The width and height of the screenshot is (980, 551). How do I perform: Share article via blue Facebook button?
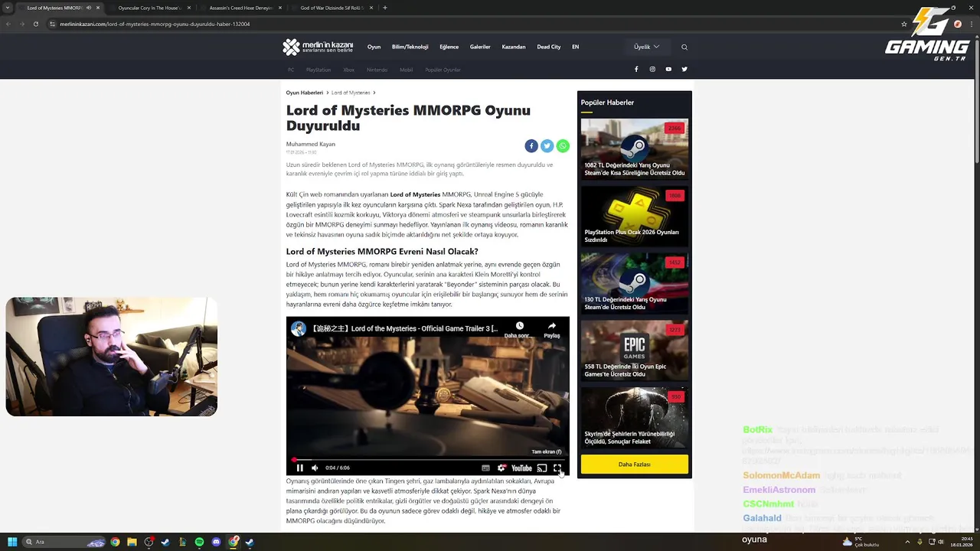[531, 146]
